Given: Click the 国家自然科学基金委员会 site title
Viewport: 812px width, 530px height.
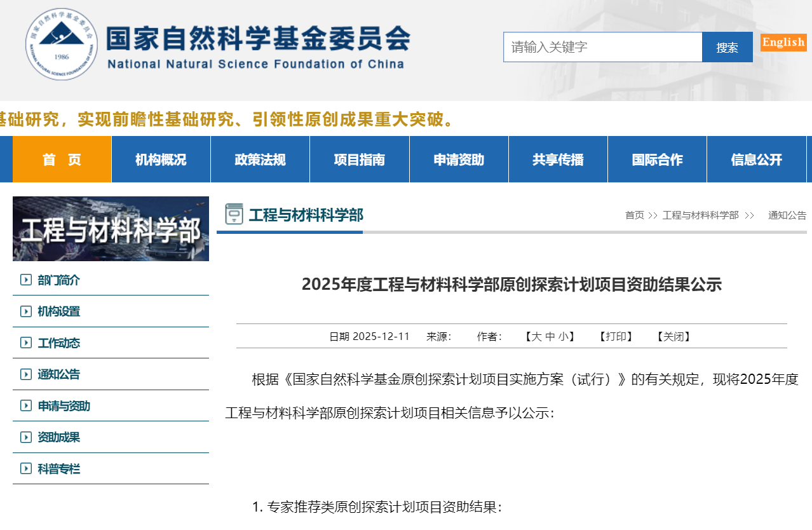Looking at the screenshot, I should click(257, 38).
